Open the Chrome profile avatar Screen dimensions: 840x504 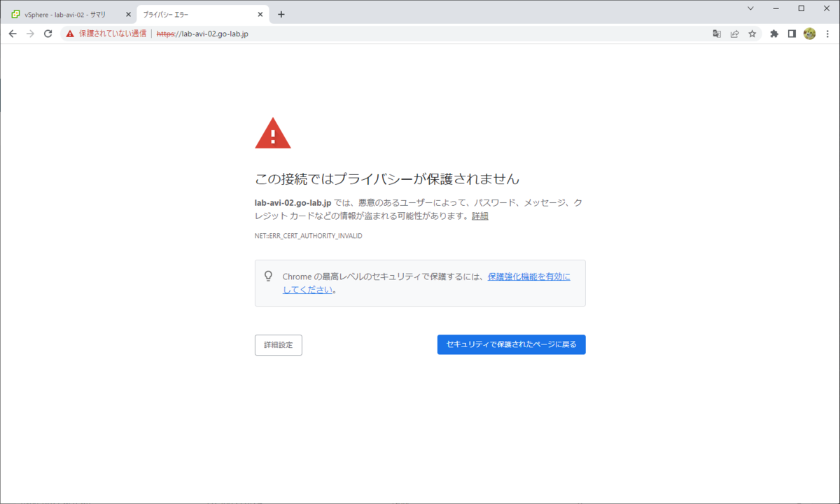(x=810, y=34)
